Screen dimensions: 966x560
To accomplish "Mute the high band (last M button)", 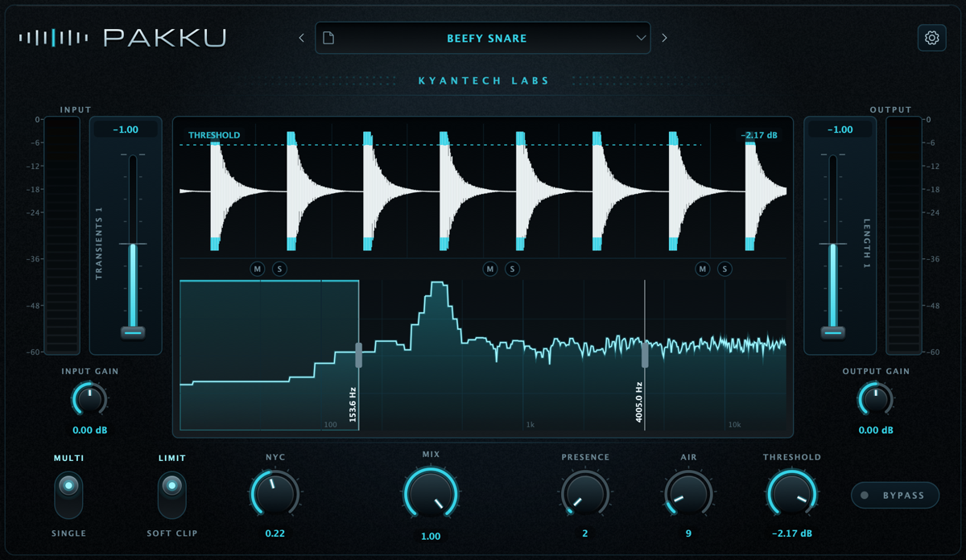I will click(x=703, y=269).
